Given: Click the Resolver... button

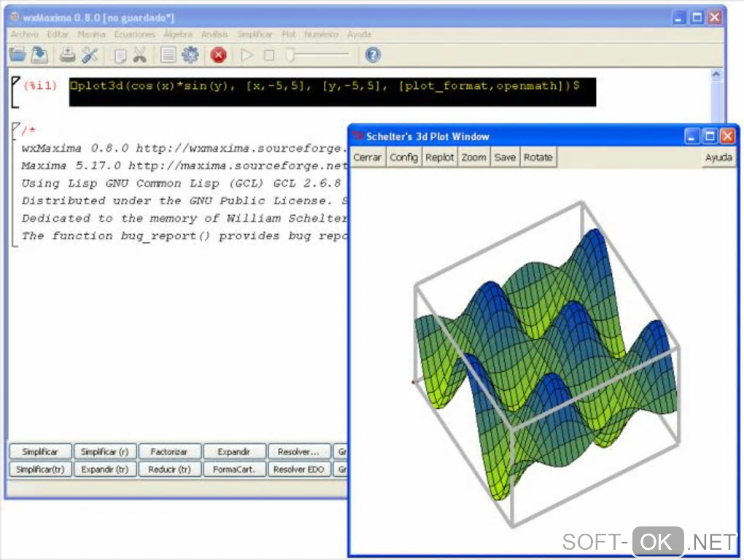Looking at the screenshot, I should (x=299, y=451).
